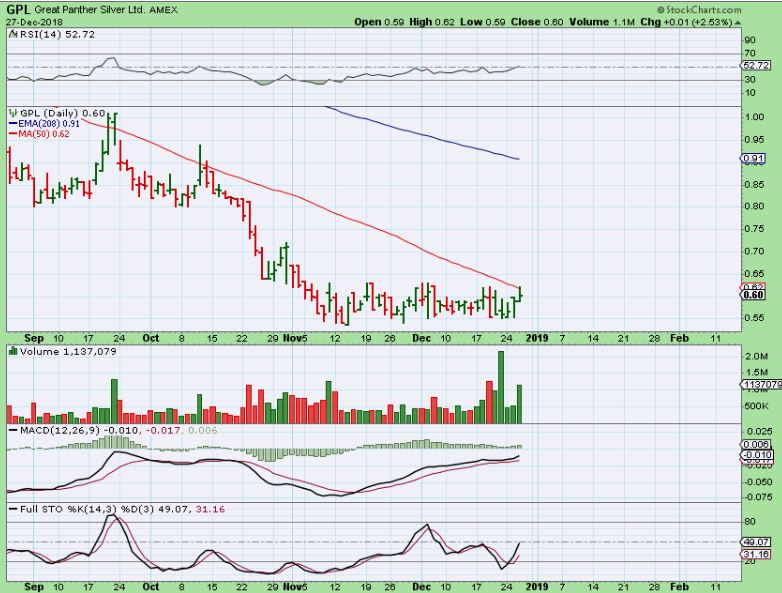Click the blue EMA(208) legend line marker
Screen dimensions: 782x593
coord(12,123)
